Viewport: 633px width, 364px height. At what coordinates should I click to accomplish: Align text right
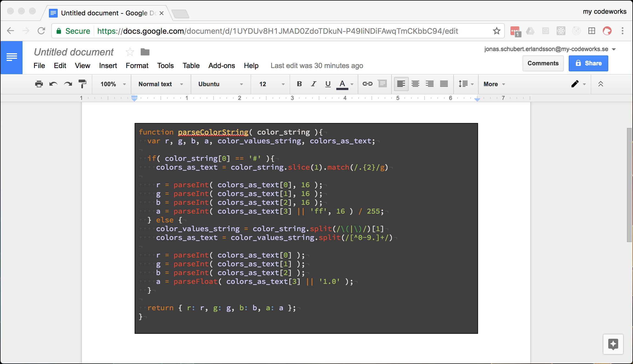pyautogui.click(x=430, y=84)
